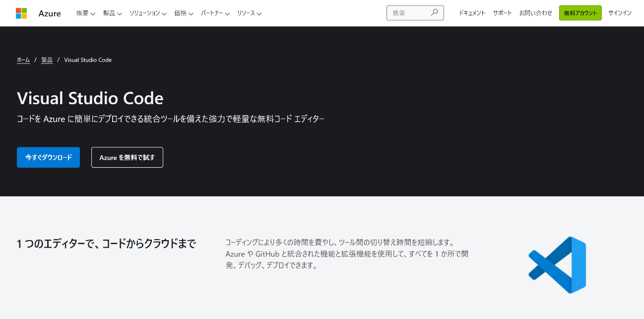
Task: Click the hero subtitle about 無料コード エディター
Action: pyautogui.click(x=171, y=119)
